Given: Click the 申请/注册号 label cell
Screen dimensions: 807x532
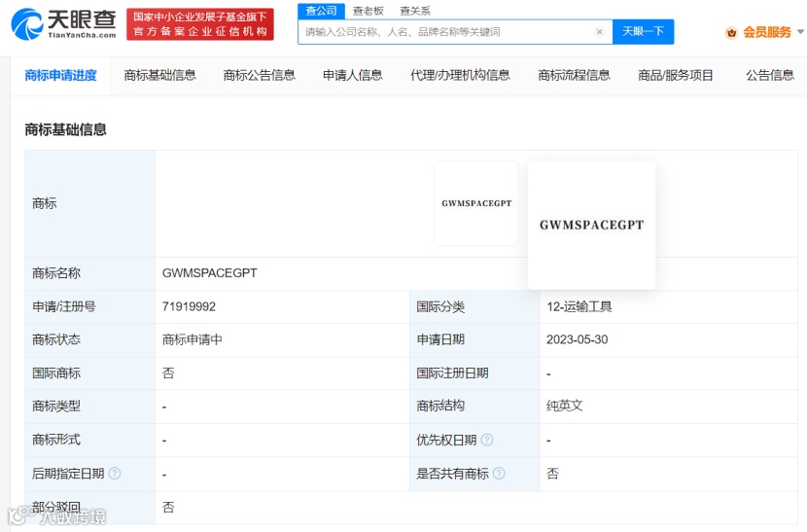Looking at the screenshot, I should (x=90, y=307).
